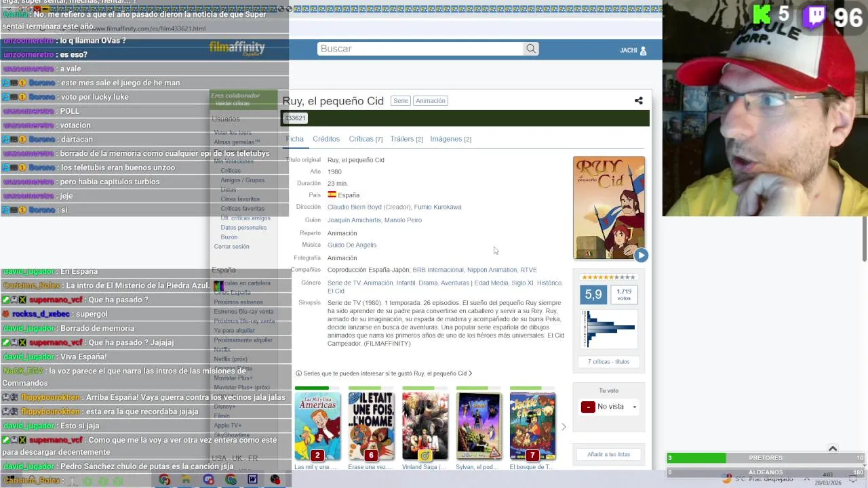
Task: Expand series you may like chevron
Action: [x=470, y=373]
